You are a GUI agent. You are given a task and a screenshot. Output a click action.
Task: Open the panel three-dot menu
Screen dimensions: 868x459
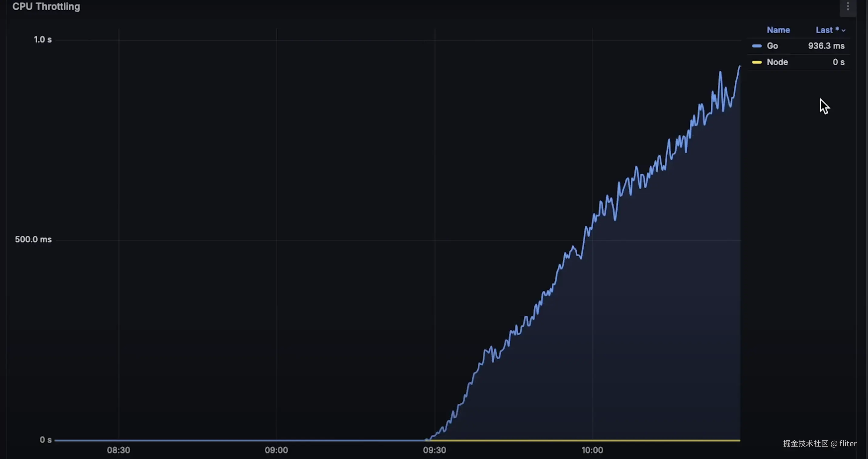848,7
